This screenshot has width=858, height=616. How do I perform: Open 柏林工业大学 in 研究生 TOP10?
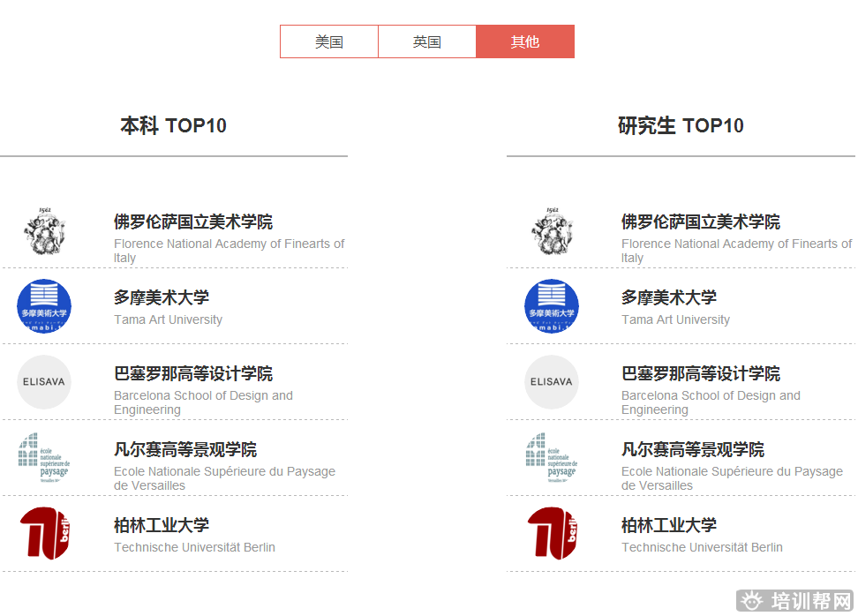pos(669,525)
